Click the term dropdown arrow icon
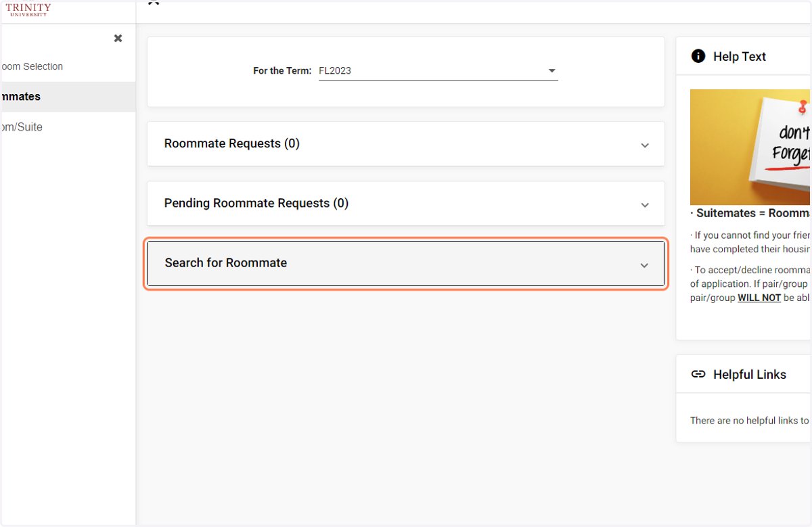The width and height of the screenshot is (812, 527). 551,71
